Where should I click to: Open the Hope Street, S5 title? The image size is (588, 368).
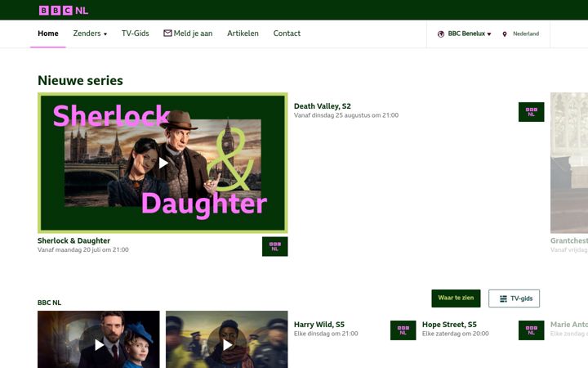(449, 325)
